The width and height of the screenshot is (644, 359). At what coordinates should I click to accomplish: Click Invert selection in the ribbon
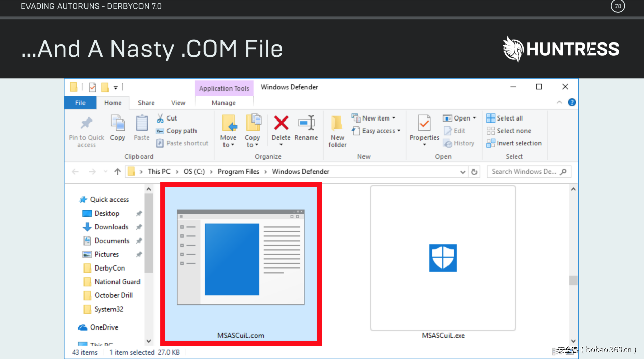[x=519, y=143]
